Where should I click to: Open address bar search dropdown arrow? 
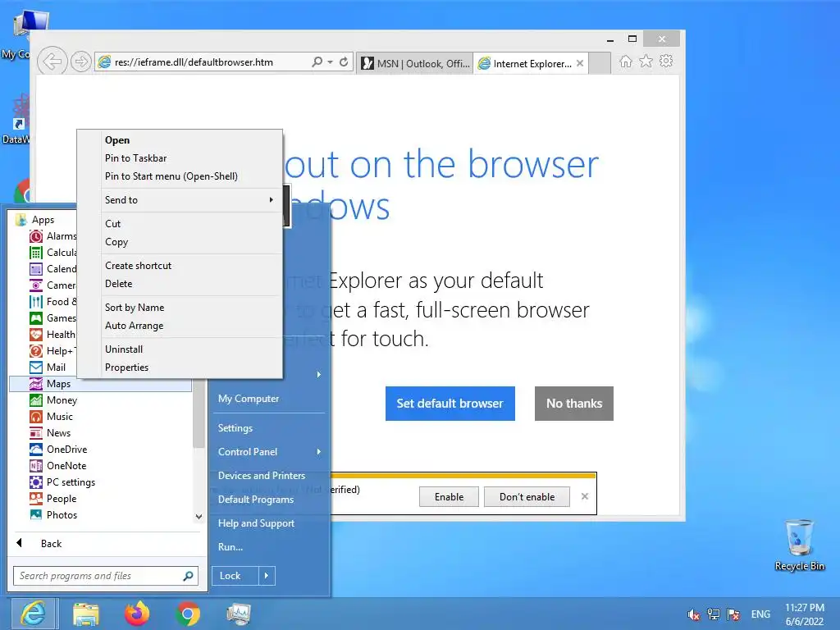coord(330,62)
